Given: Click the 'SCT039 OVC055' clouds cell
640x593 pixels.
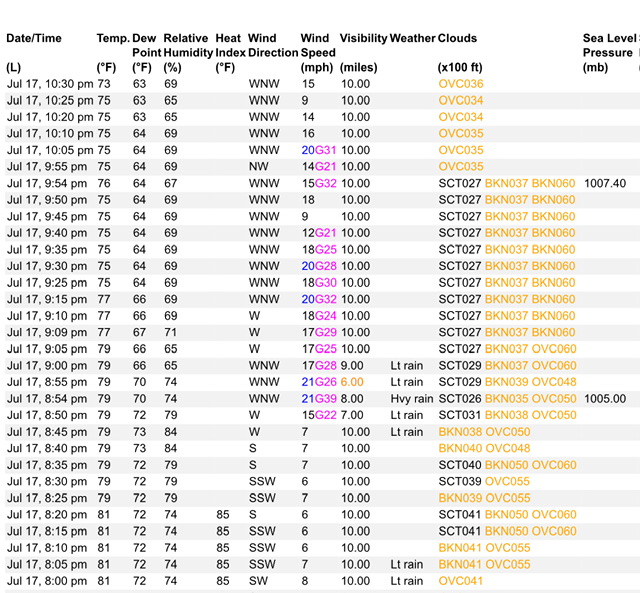Looking at the screenshot, I should 484,482.
